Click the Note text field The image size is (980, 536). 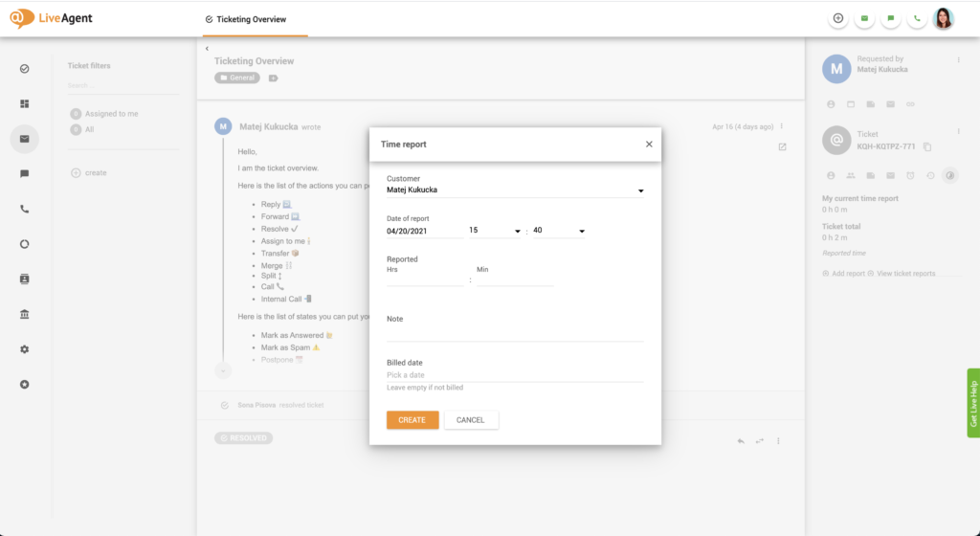[x=515, y=333]
